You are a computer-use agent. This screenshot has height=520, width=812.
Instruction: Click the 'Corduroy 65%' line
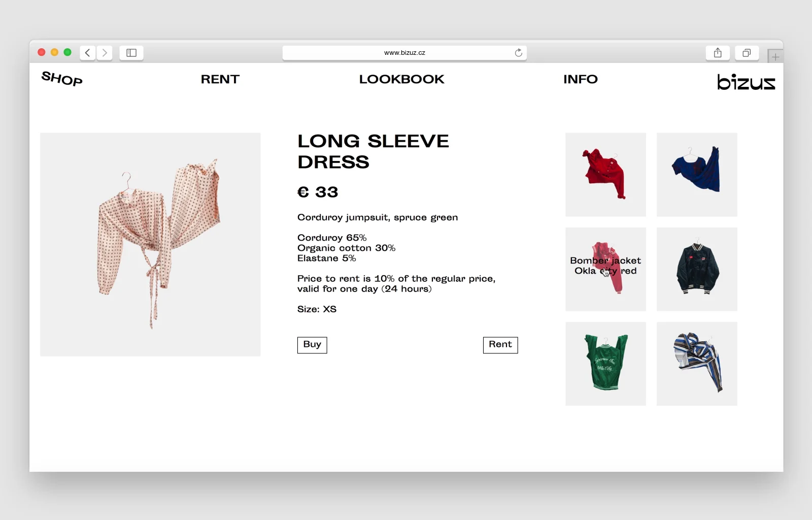point(332,238)
